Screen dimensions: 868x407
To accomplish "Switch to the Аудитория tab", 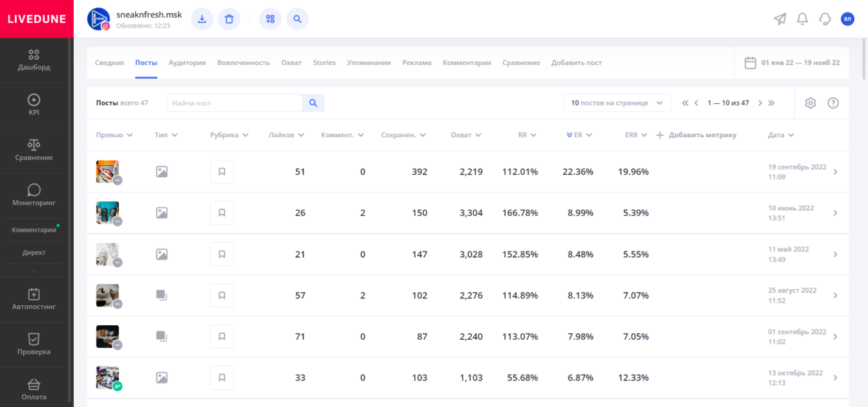I will tap(187, 63).
